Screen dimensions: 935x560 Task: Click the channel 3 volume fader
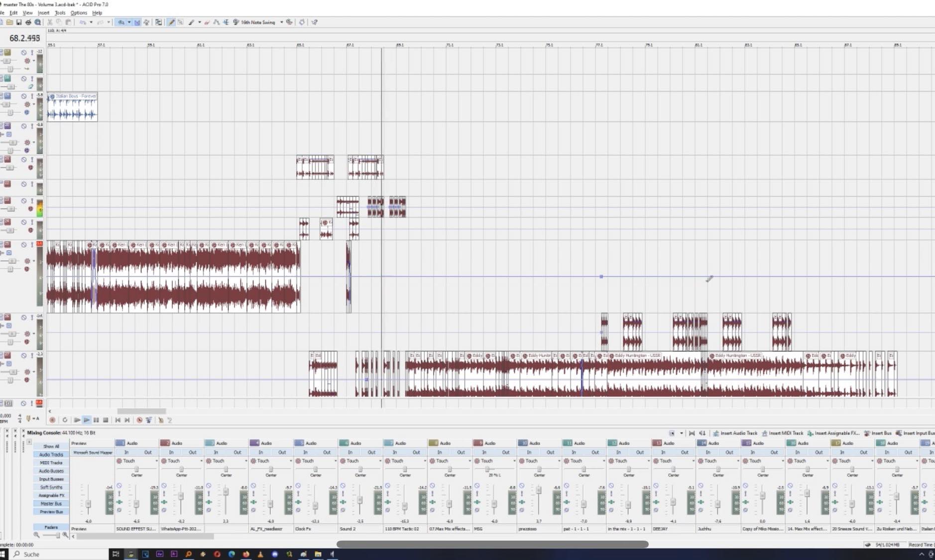click(x=226, y=491)
